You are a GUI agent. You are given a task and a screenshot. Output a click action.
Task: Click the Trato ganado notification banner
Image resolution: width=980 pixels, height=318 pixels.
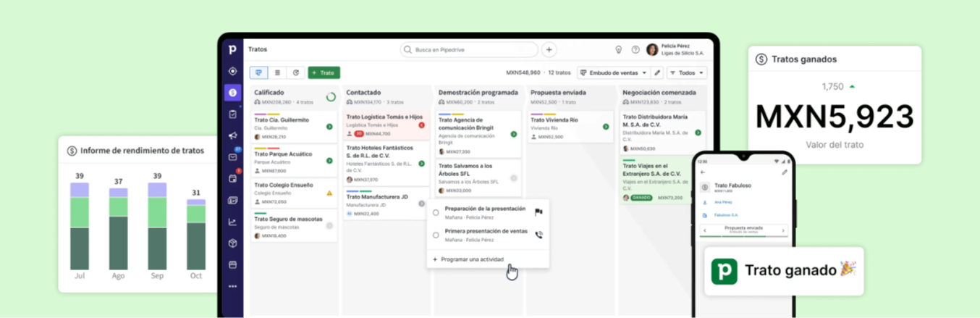pyautogui.click(x=784, y=271)
